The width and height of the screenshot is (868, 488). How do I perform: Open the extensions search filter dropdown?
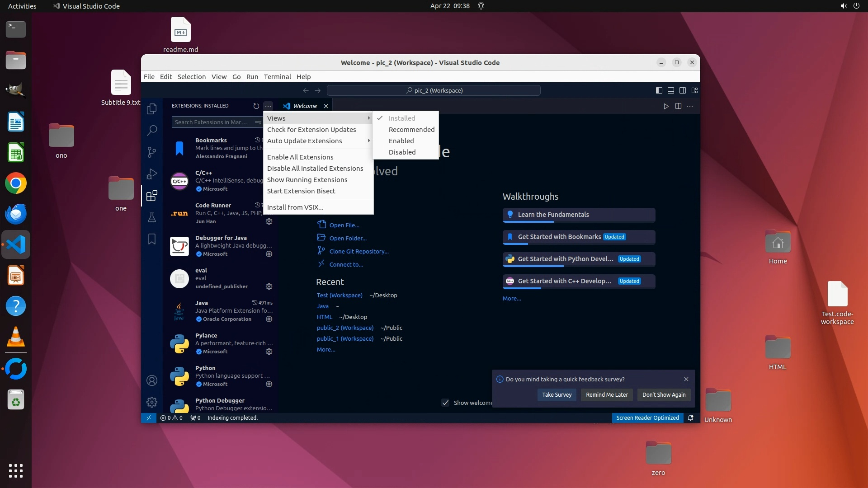258,122
